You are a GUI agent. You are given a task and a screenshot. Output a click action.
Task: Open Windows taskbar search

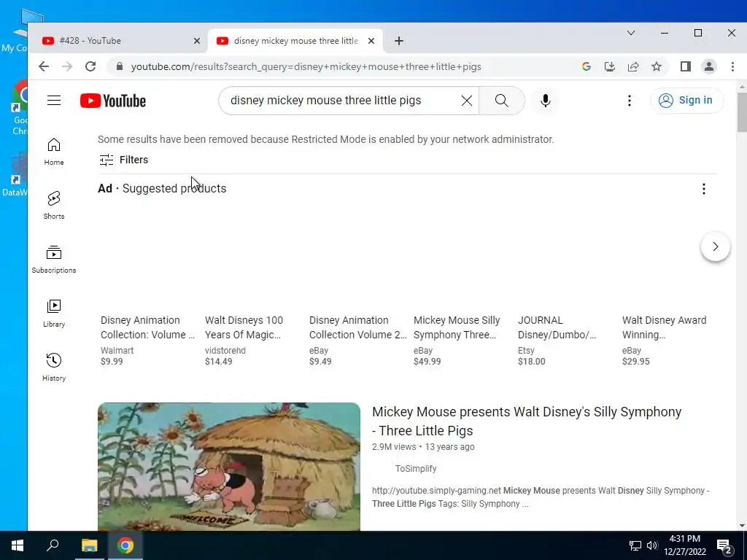point(53,545)
